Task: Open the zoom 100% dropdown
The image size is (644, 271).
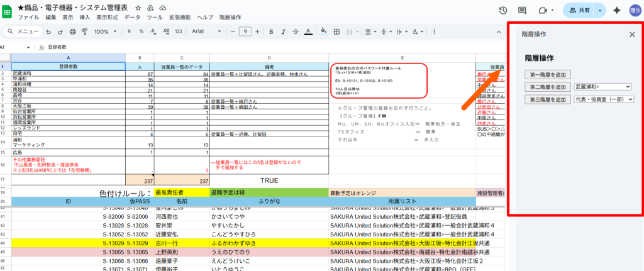Action: (104, 31)
